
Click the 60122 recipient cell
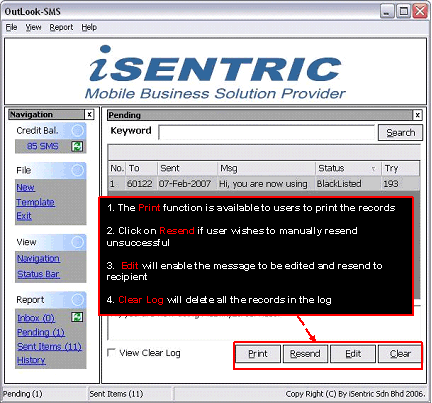coord(140,184)
